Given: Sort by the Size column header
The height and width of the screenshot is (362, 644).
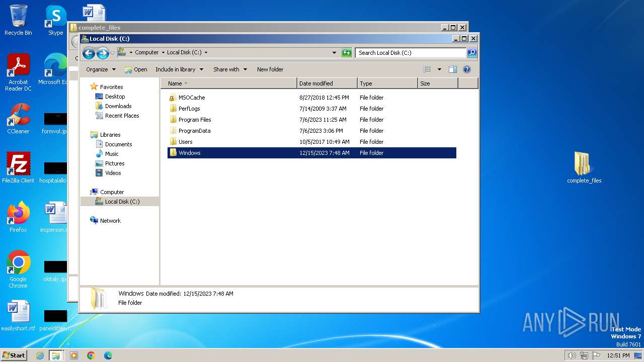Looking at the screenshot, I should point(438,83).
